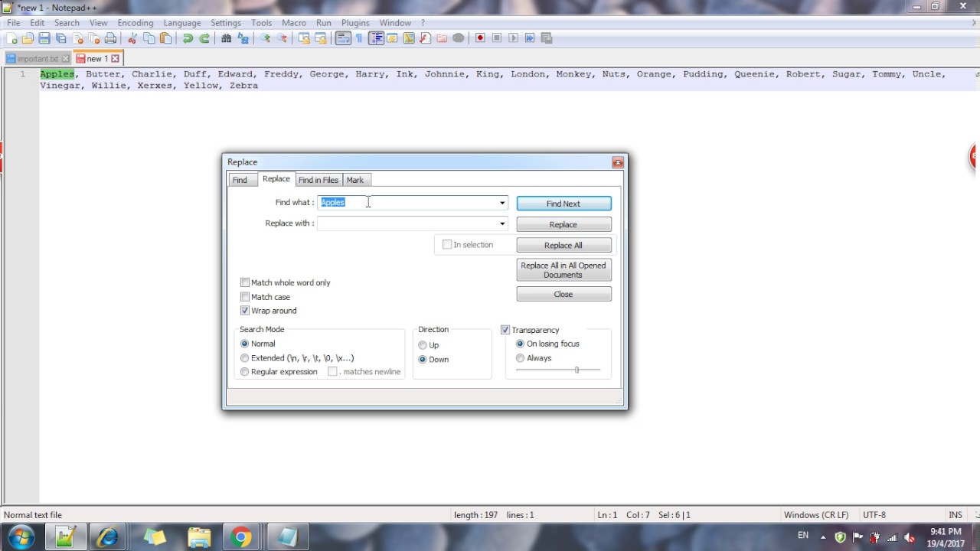
Task: Select Regular expression search mode
Action: [x=245, y=372]
